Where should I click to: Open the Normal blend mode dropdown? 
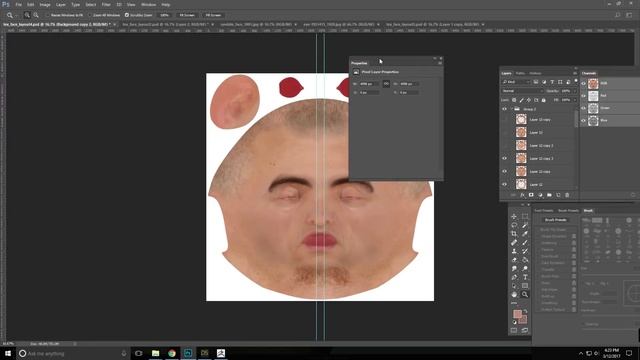click(522, 91)
